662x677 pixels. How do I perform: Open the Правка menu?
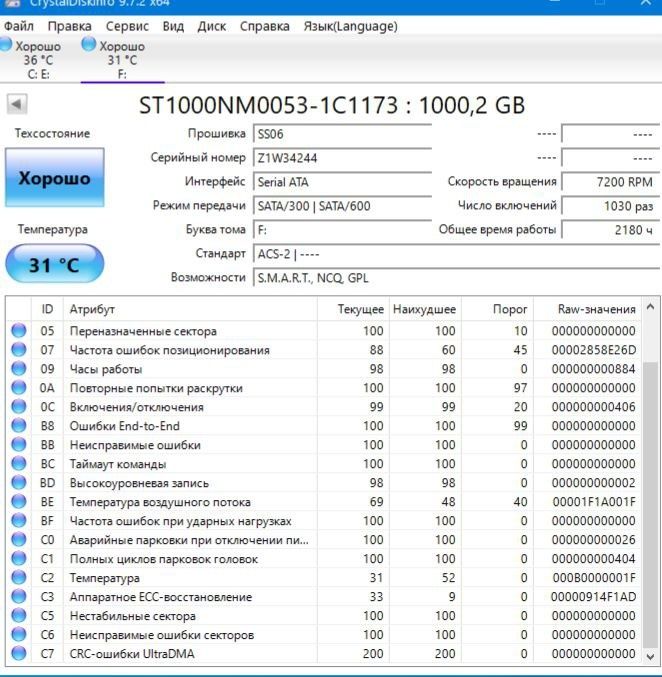coord(70,26)
